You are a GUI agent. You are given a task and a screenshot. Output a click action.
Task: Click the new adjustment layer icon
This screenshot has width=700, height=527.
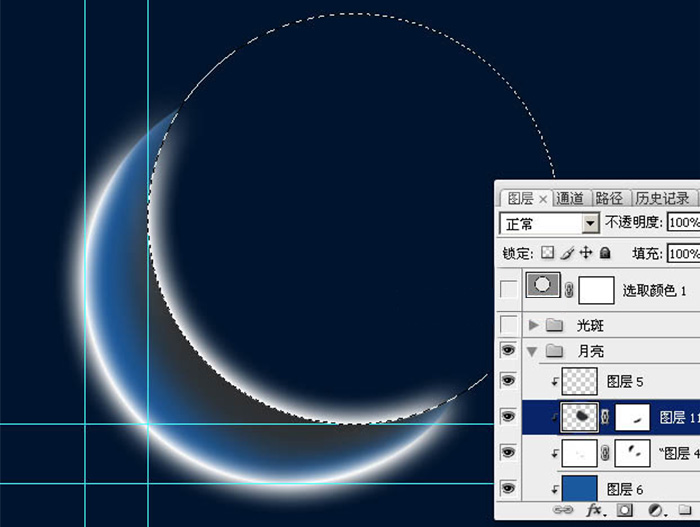(x=655, y=510)
